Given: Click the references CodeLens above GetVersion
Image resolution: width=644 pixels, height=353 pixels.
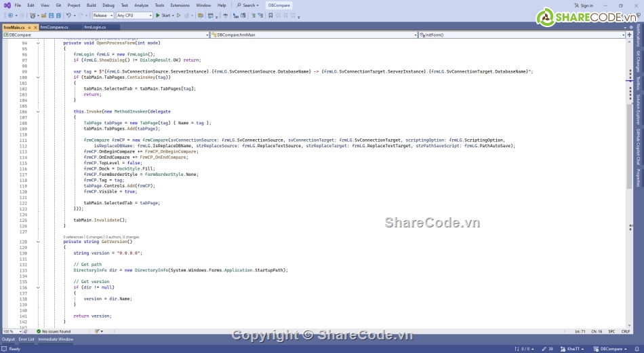Looking at the screenshot, I should [73, 237].
